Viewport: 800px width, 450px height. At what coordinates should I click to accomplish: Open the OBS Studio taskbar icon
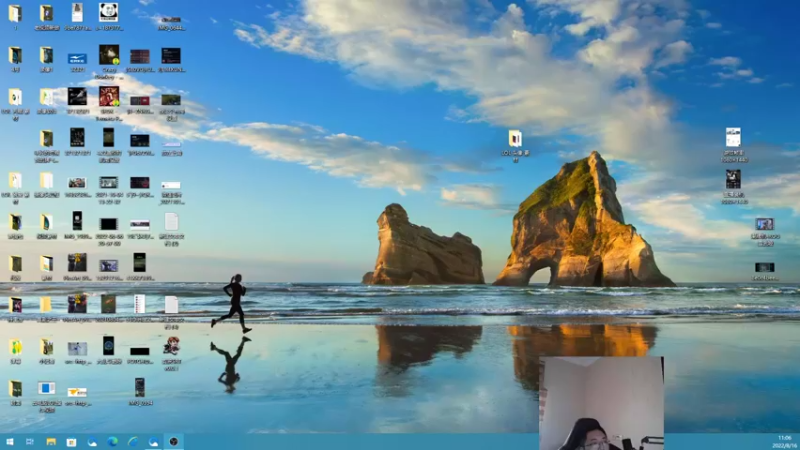pos(173,442)
